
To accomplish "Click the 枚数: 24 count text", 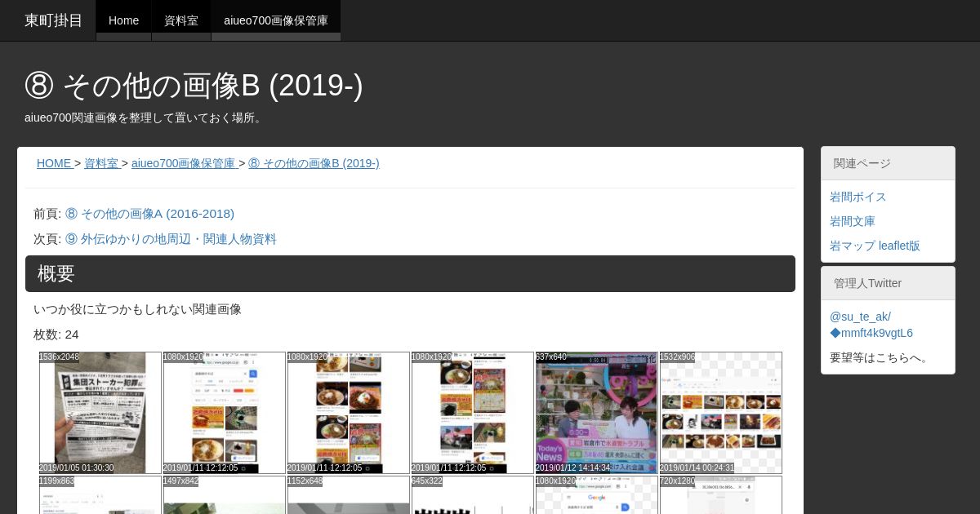I will 56,335.
